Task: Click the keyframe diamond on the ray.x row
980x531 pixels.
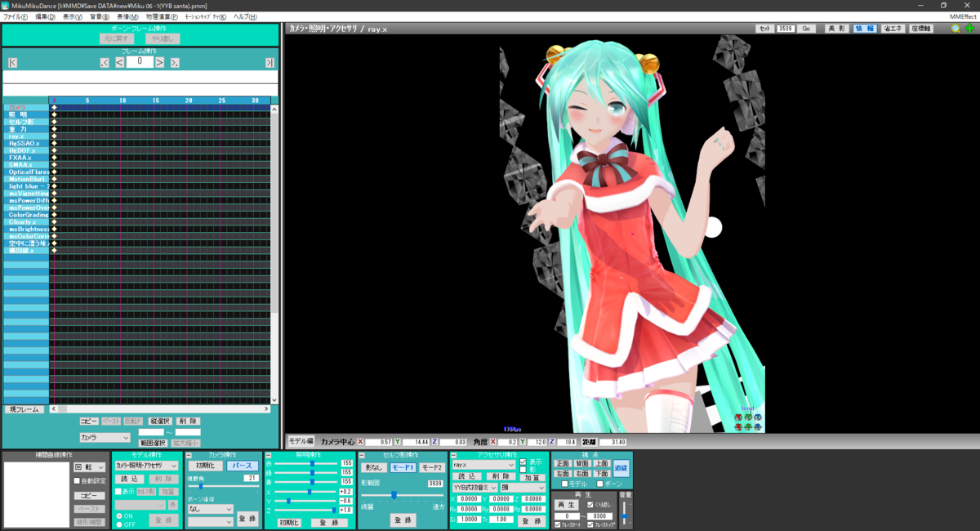Action: tap(54, 136)
